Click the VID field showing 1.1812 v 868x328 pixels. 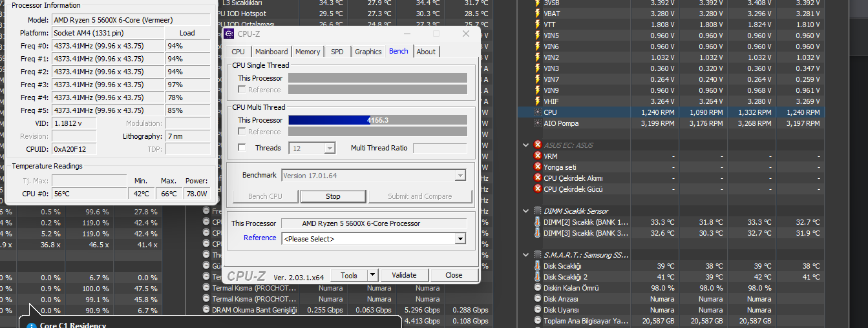tap(74, 123)
